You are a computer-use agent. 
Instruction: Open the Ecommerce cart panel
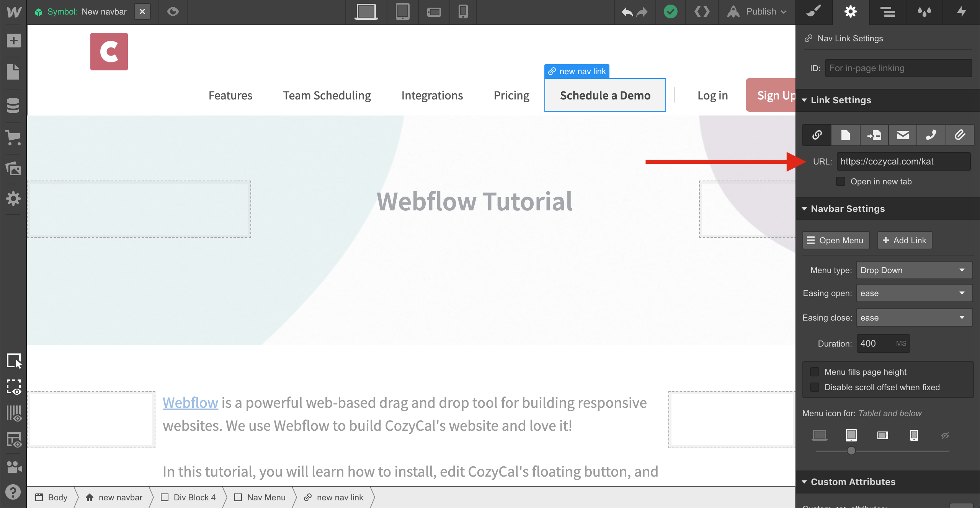point(13,138)
